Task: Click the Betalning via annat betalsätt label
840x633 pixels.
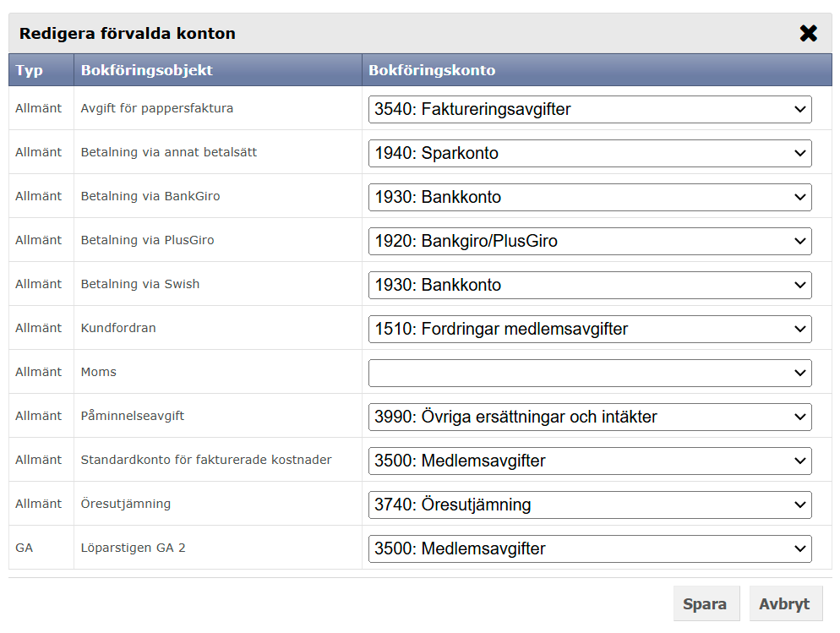Action: [169, 152]
